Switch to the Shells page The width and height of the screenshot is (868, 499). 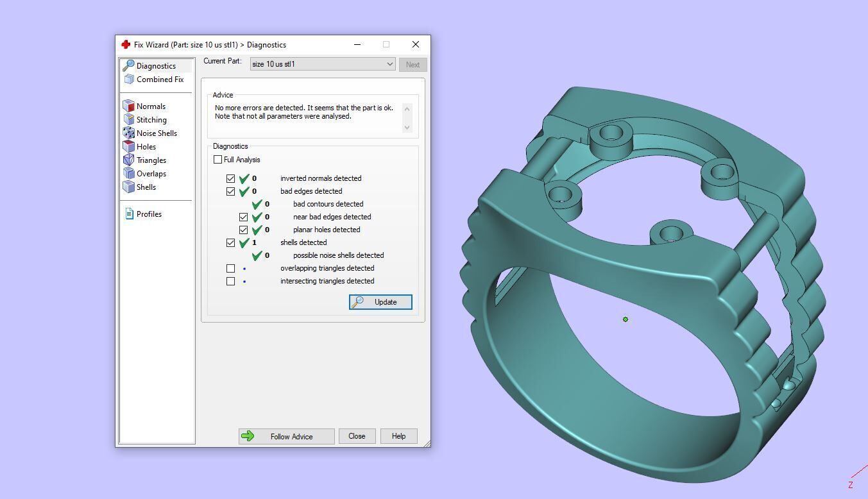tap(146, 187)
